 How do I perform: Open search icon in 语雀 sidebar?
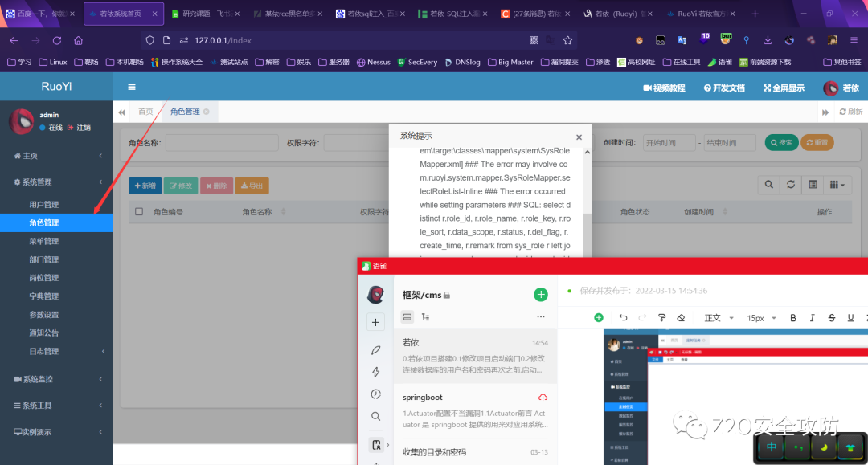[375, 416]
